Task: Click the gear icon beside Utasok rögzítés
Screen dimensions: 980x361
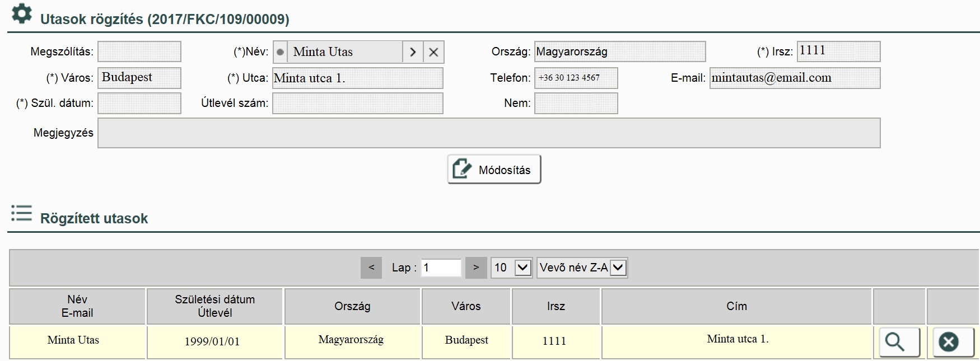Action: click(21, 14)
